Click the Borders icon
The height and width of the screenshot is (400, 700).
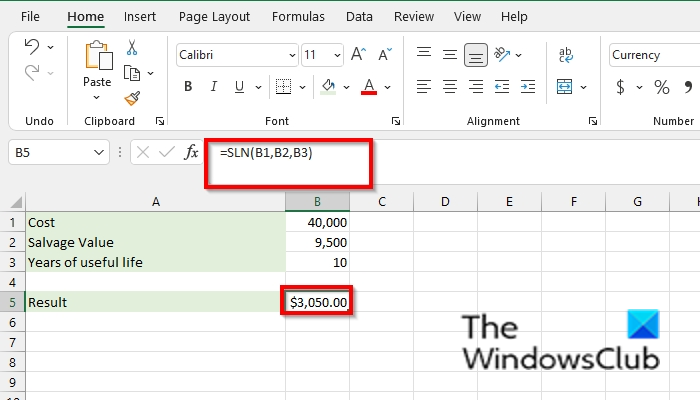pyautogui.click(x=283, y=87)
